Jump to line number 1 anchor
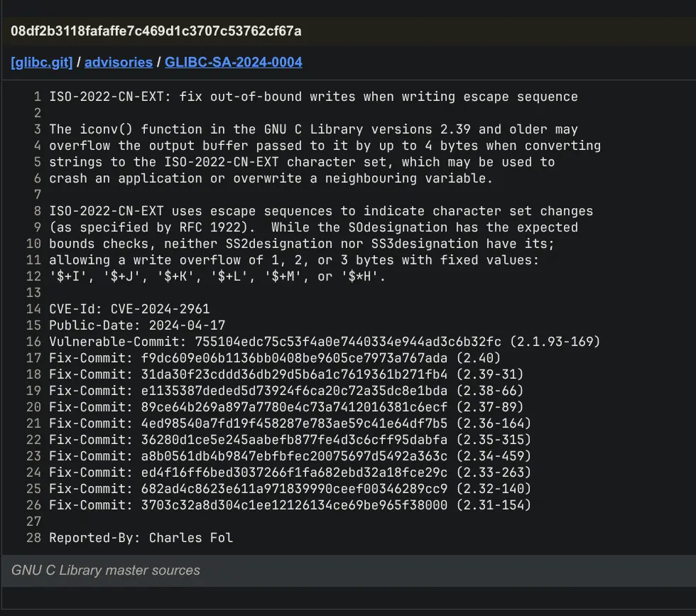Image resolution: width=696 pixels, height=616 pixels. pos(38,97)
